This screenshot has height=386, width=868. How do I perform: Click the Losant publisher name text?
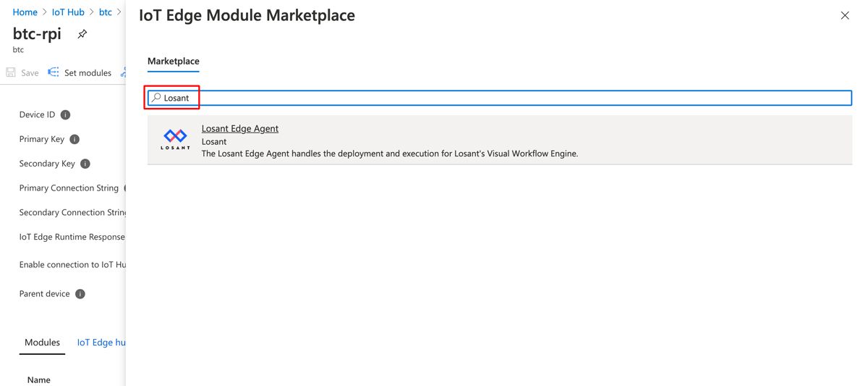pos(214,141)
